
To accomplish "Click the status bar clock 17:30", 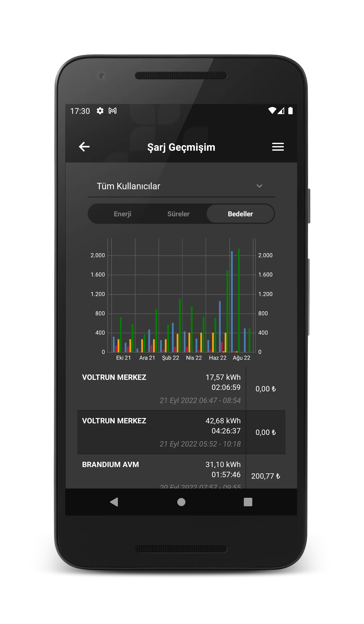I will pyautogui.click(x=80, y=111).
